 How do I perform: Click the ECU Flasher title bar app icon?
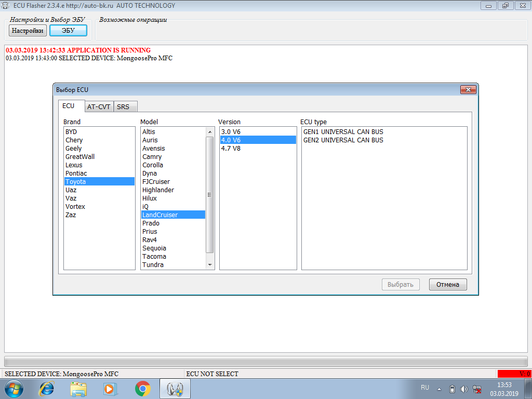coord(5,5)
